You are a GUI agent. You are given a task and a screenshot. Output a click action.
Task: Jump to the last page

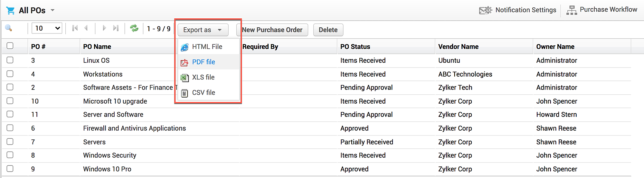(x=116, y=28)
